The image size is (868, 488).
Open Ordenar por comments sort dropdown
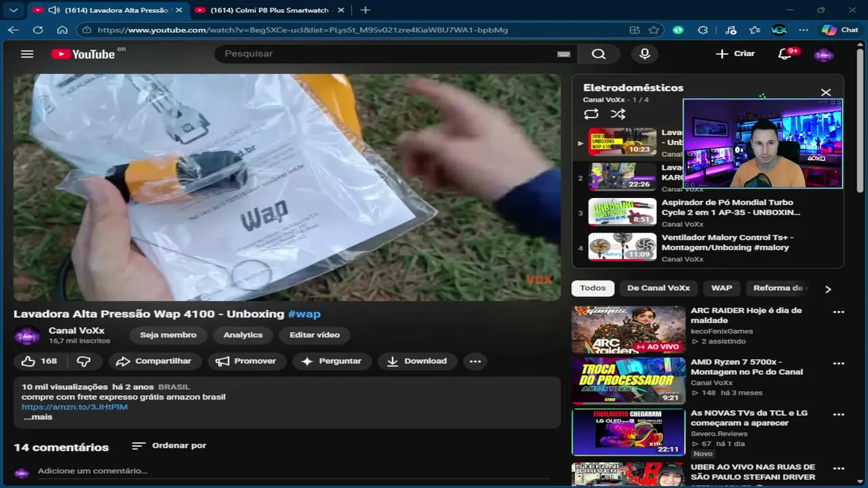tap(169, 445)
